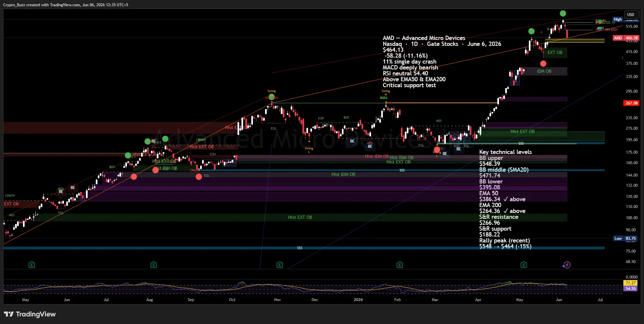The width and height of the screenshot is (644, 324).
Task: Select the 'Key technical levels' heading
Action: pos(506,152)
